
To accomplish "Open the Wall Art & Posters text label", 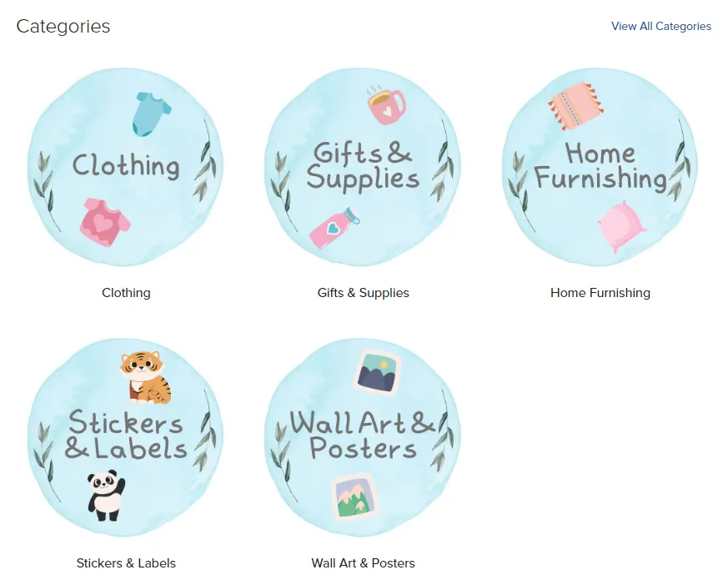I will click(363, 563).
